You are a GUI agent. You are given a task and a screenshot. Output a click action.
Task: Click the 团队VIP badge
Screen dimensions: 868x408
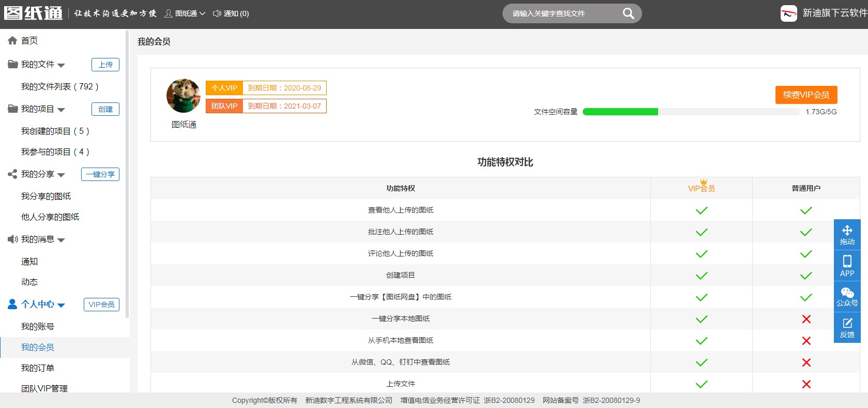224,106
